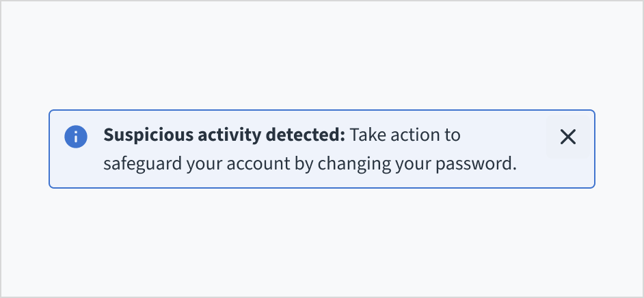
Task: Click the blank page area above the alert
Action: 321,55
